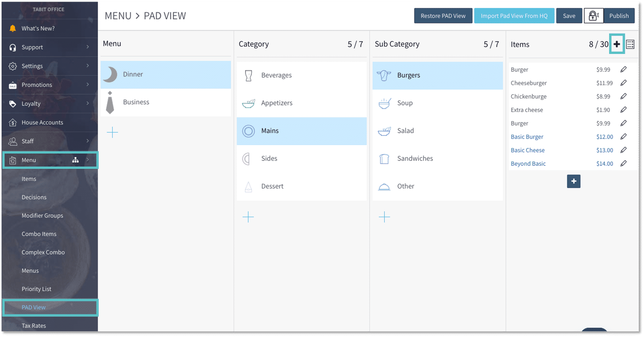The image size is (644, 337).
Task: Add a new menu with plus icon
Action: [x=112, y=133]
